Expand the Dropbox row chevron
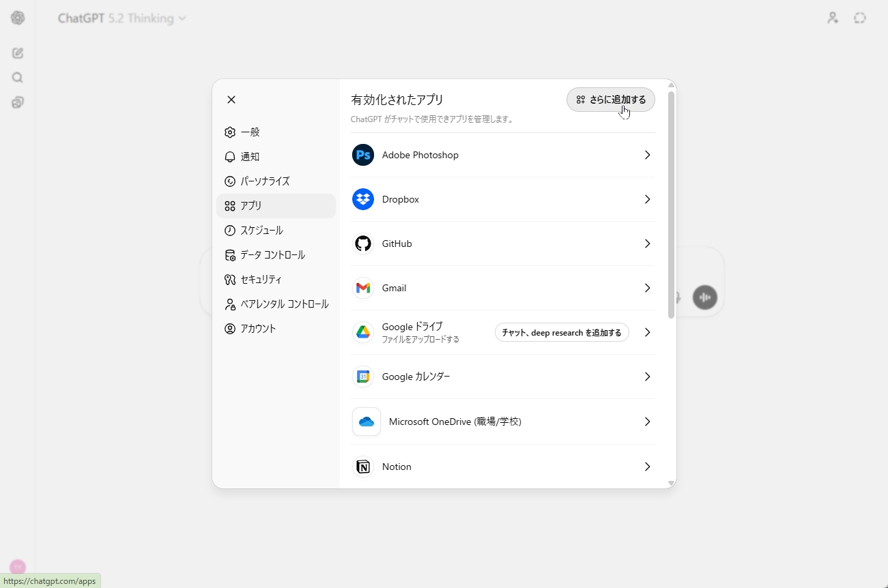The height and width of the screenshot is (588, 888). point(648,199)
